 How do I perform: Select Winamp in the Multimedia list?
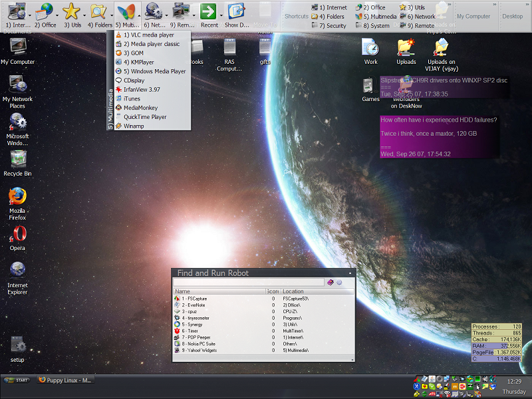[x=134, y=126]
